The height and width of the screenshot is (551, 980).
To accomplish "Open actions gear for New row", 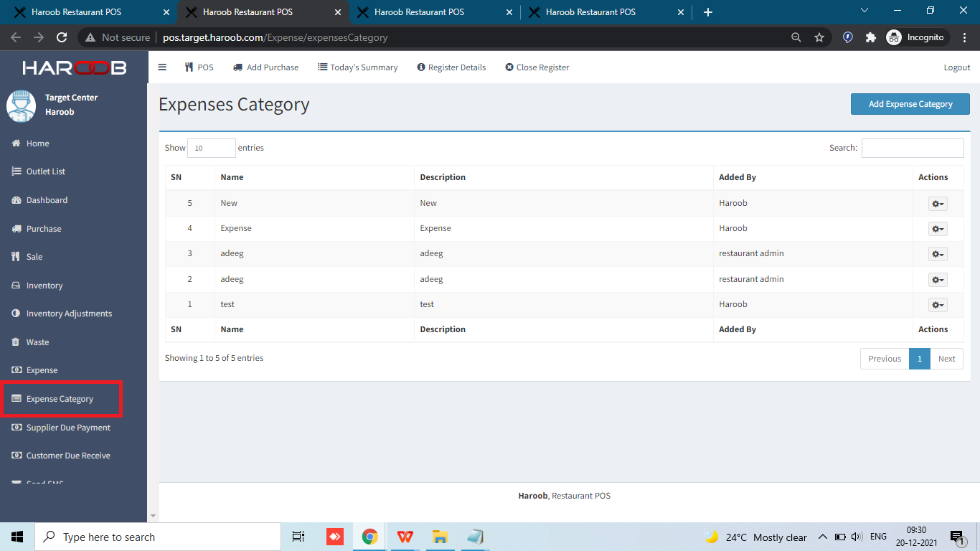I will 938,204.
